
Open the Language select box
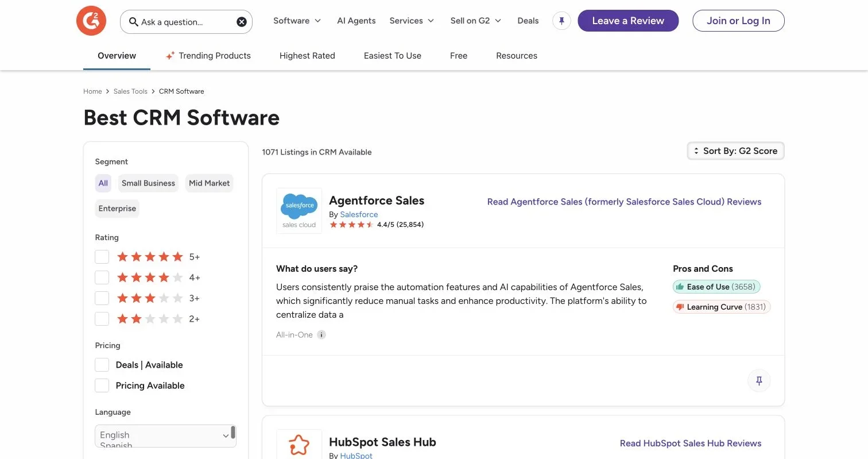(x=165, y=435)
